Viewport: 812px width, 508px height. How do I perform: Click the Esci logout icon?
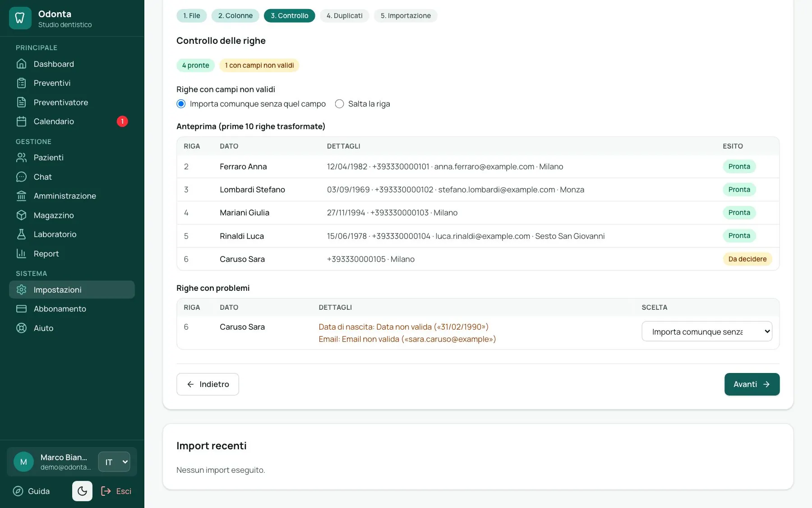106,491
